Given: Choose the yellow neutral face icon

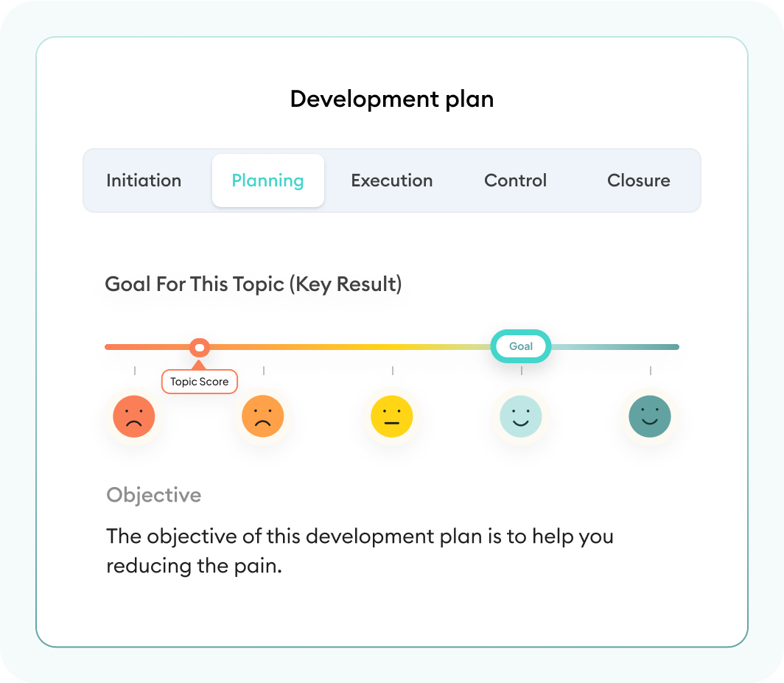Looking at the screenshot, I should tap(392, 417).
